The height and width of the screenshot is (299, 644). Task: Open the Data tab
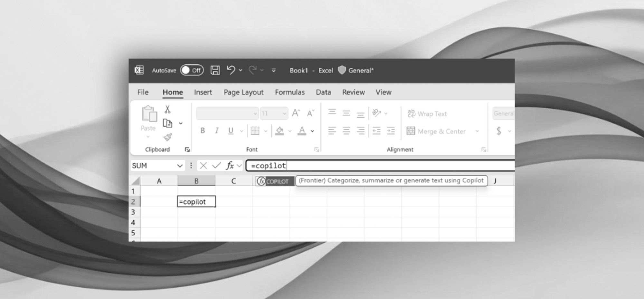323,92
